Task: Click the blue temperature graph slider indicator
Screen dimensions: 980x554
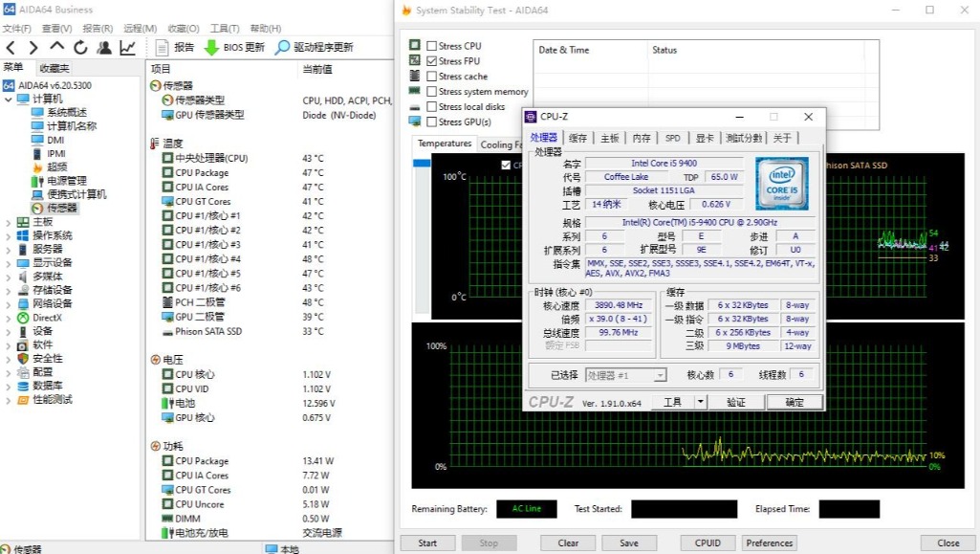Action: [x=422, y=164]
